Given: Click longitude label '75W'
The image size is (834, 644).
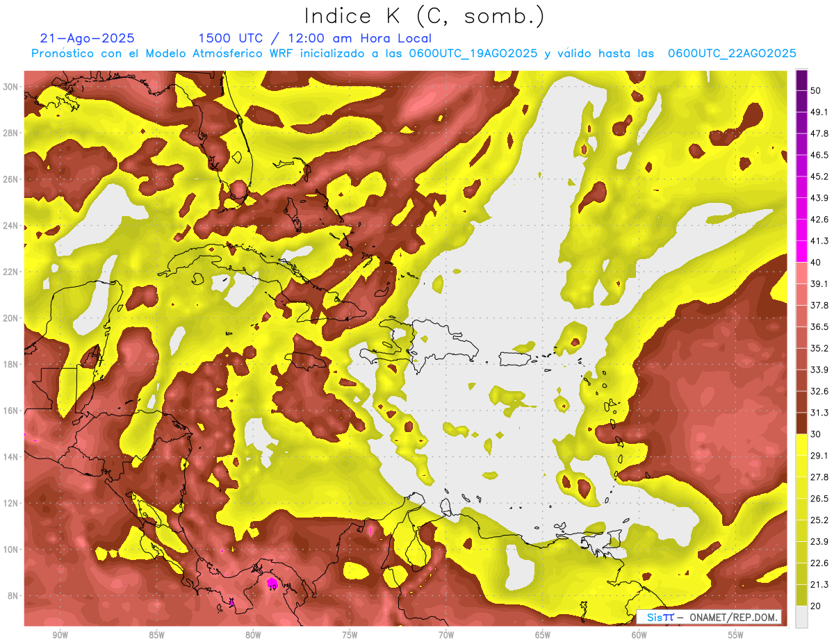Looking at the screenshot, I should 350,635.
